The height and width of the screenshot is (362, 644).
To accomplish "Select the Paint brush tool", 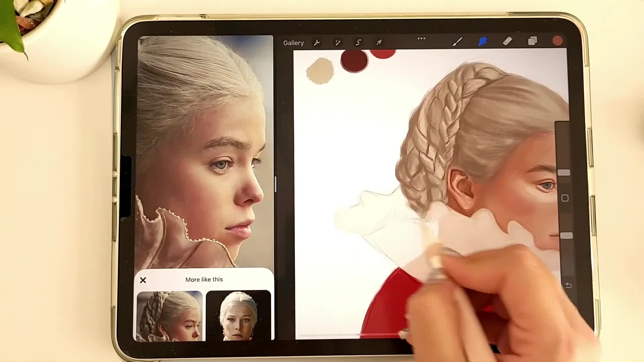I will 458,42.
